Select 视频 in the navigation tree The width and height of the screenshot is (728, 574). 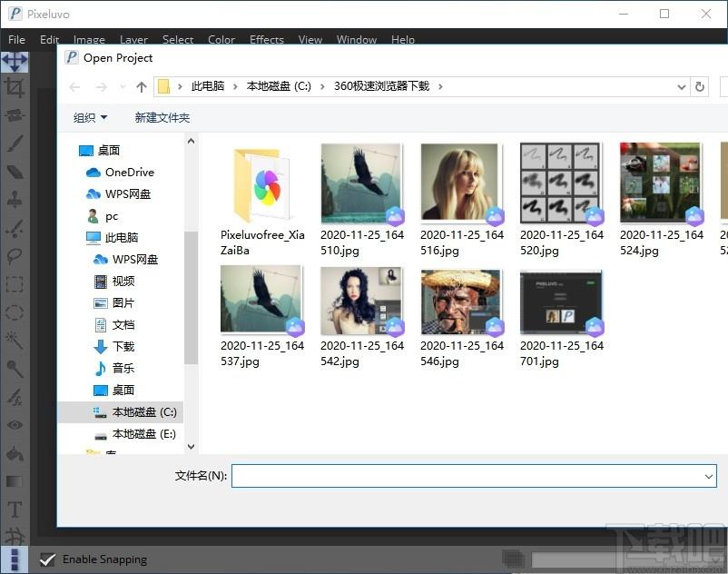[x=114, y=282]
